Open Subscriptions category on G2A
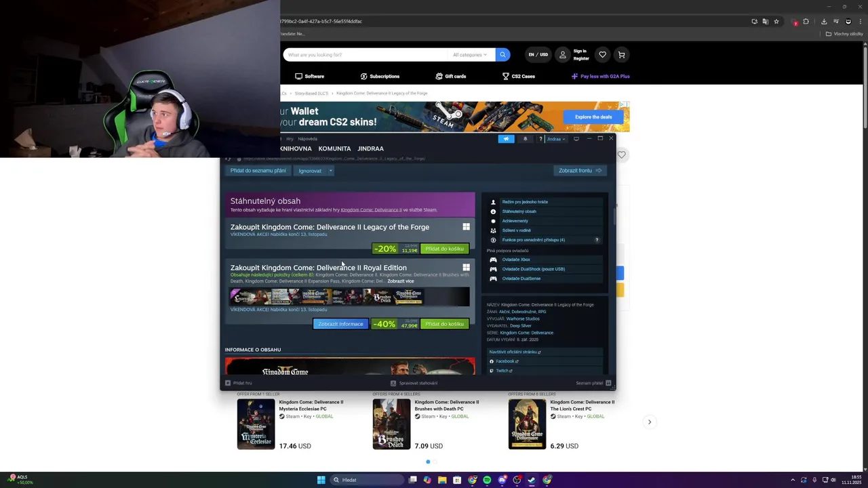The width and height of the screenshot is (868, 488). pyautogui.click(x=380, y=77)
